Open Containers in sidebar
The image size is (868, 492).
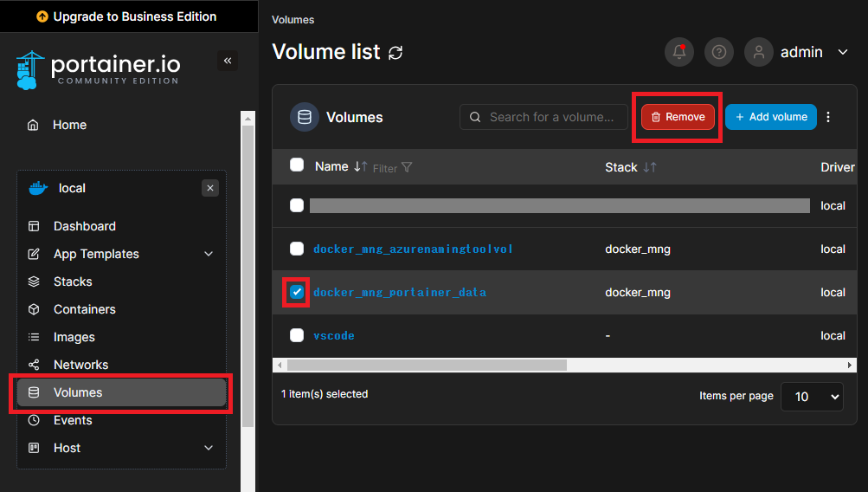click(121, 309)
